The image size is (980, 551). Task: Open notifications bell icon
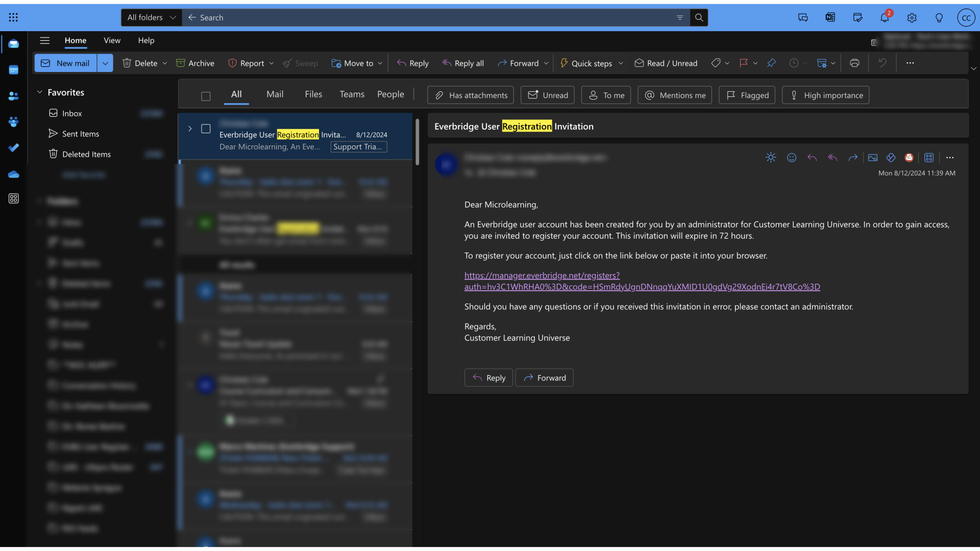pyautogui.click(x=885, y=17)
